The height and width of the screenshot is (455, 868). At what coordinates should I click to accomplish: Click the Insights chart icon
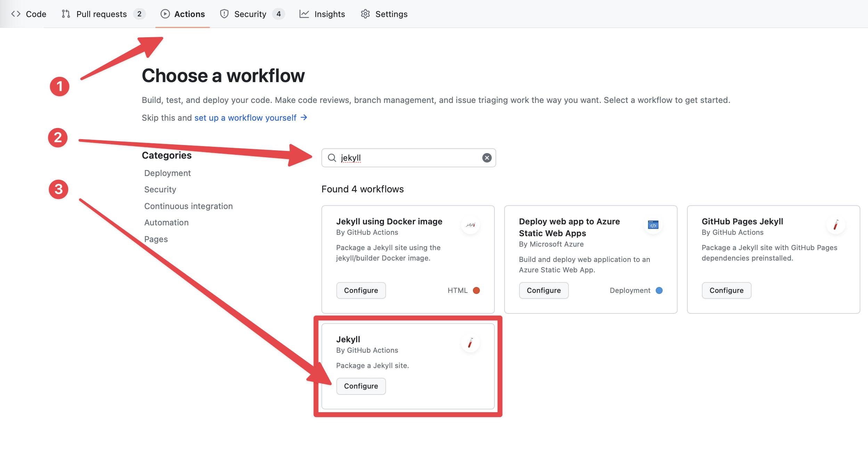[x=303, y=13]
